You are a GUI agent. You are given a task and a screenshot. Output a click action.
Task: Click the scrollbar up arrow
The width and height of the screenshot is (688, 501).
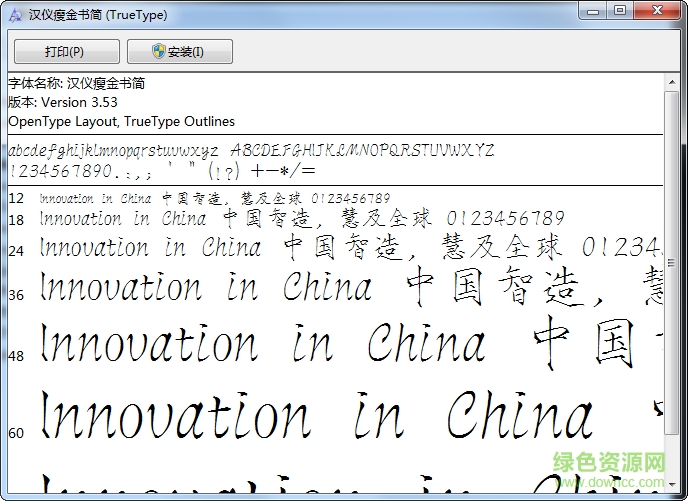[672, 82]
